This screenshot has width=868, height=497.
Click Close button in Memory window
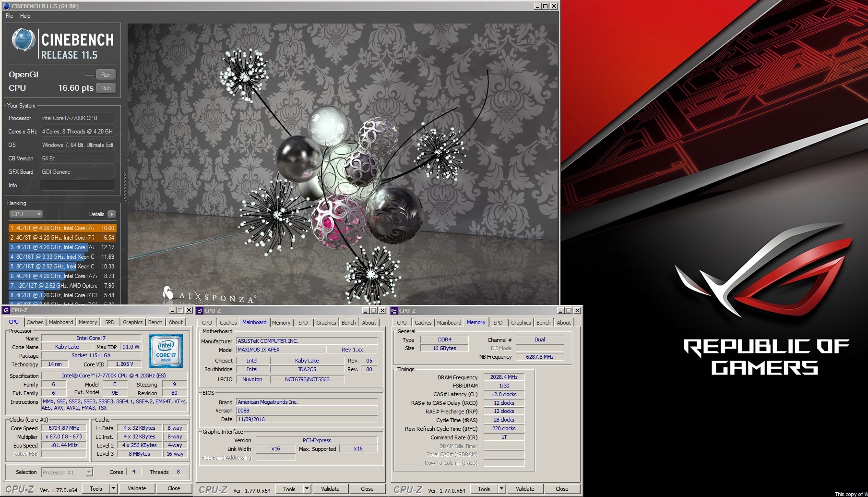[562, 489]
